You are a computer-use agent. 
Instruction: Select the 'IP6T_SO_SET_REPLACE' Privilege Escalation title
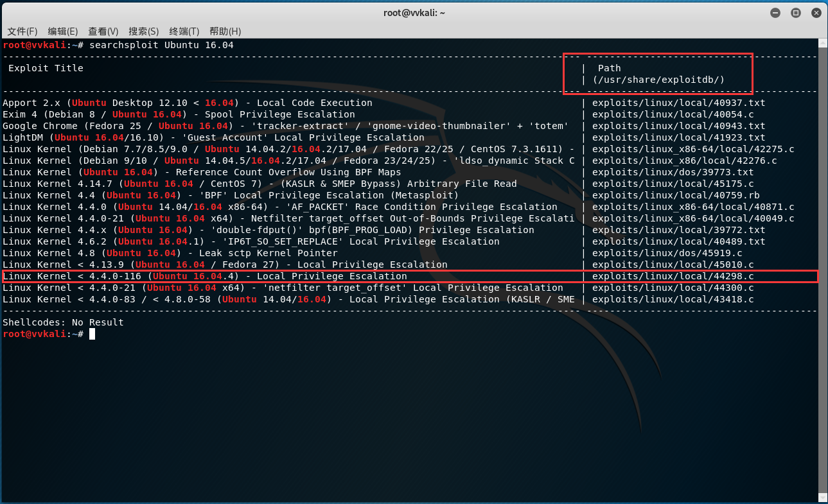point(251,241)
